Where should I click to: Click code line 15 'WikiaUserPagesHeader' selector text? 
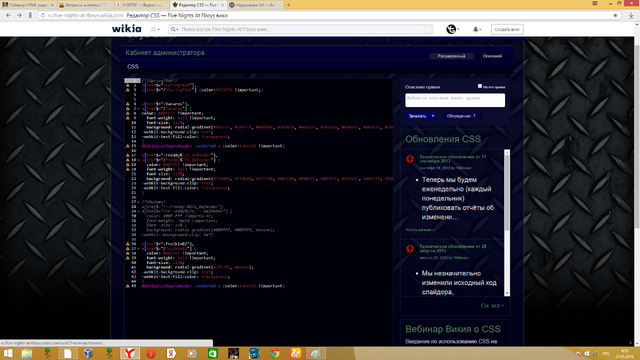167,146
